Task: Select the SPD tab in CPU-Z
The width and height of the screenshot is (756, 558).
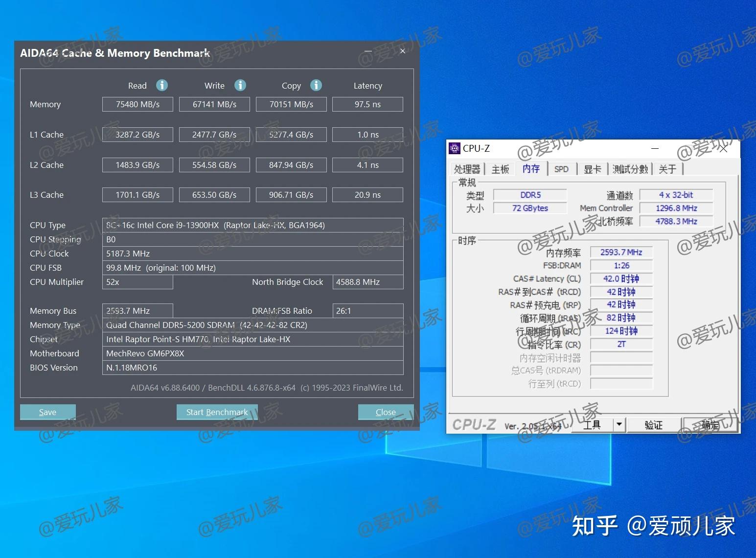Action: 562,168
